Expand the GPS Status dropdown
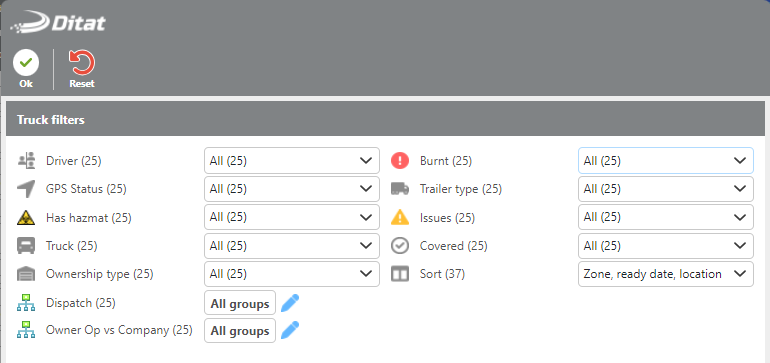The width and height of the screenshot is (770, 363). (292, 189)
